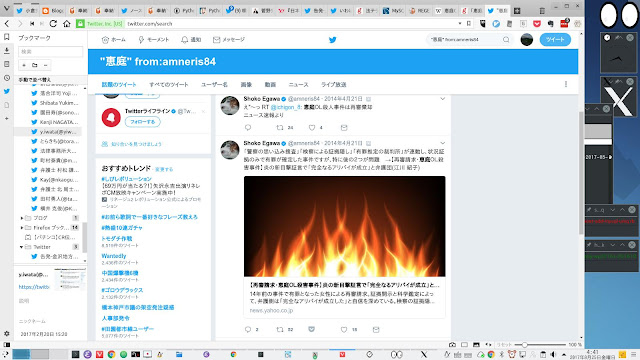640x360 pixels.
Task: Add a new bookmark with plus button
Action: coord(24,65)
